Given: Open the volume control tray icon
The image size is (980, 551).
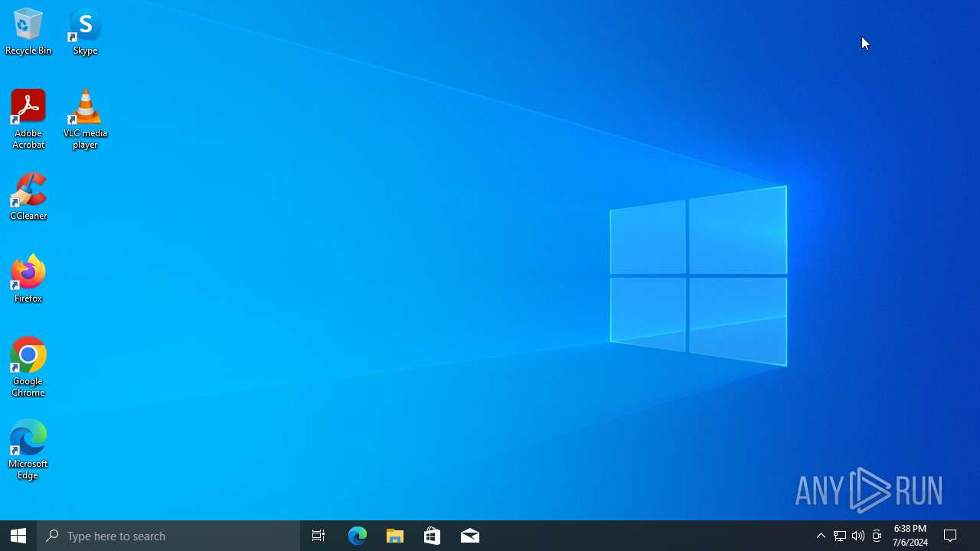Looking at the screenshot, I should pyautogui.click(x=858, y=536).
